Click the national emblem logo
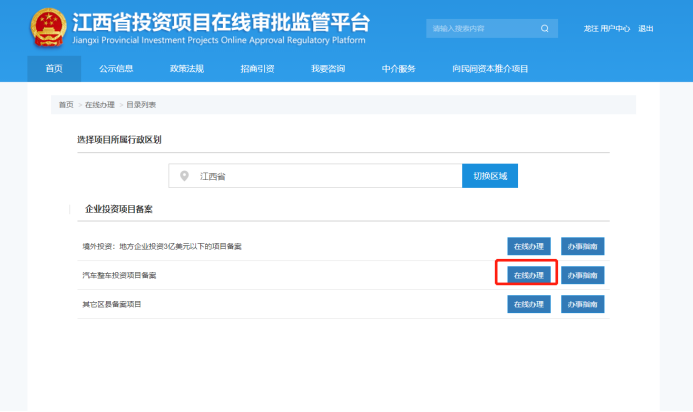The image size is (693, 412). pos(47,27)
